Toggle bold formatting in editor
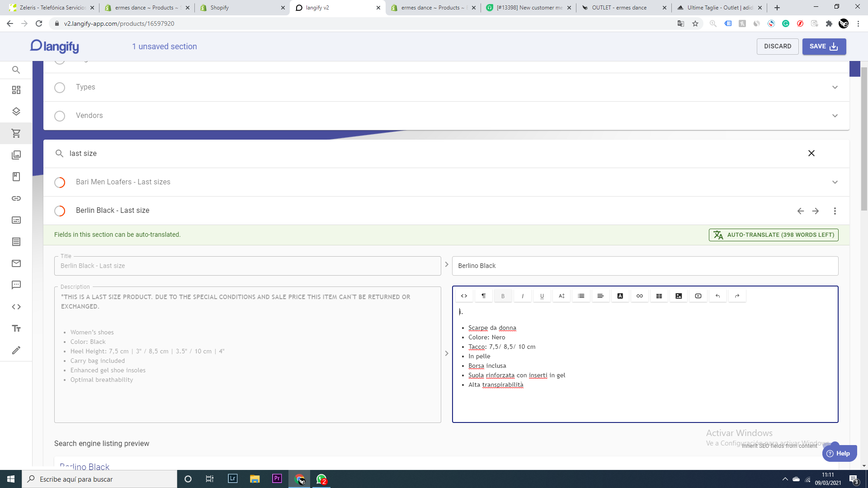 [503, 296]
